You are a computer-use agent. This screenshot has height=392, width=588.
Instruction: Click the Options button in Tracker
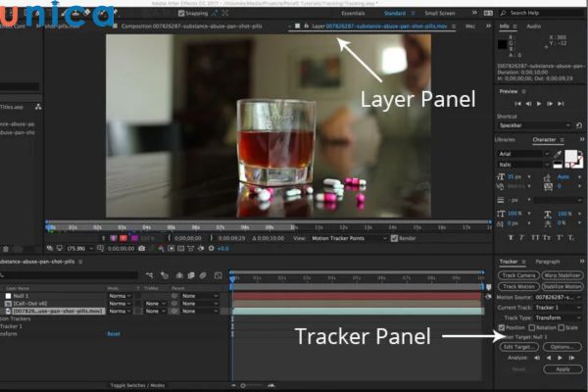[x=563, y=347]
